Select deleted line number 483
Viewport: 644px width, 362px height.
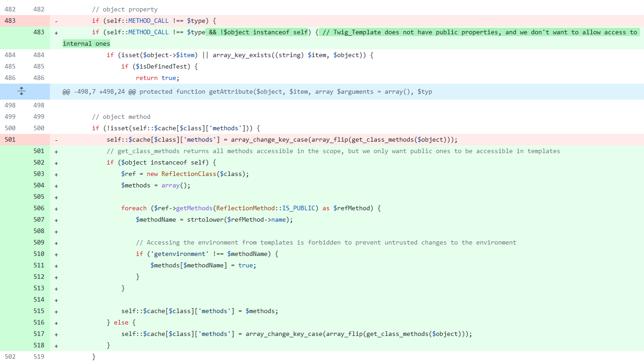(10, 21)
